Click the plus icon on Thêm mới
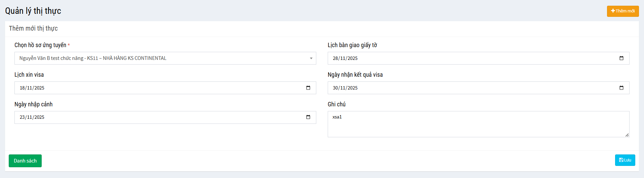 [x=613, y=11]
